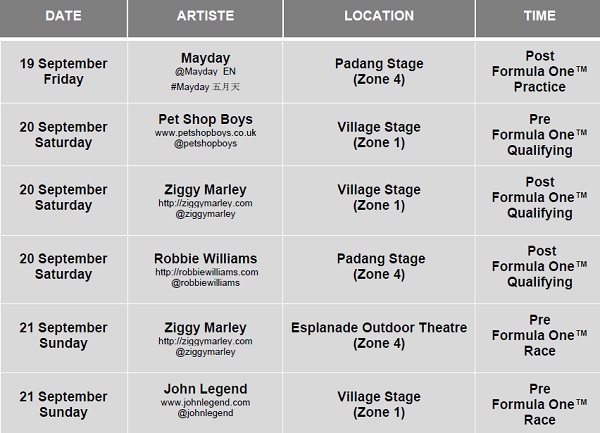This screenshot has width=600, height=433.
Task: Select the TIME column header
Action: click(x=539, y=16)
